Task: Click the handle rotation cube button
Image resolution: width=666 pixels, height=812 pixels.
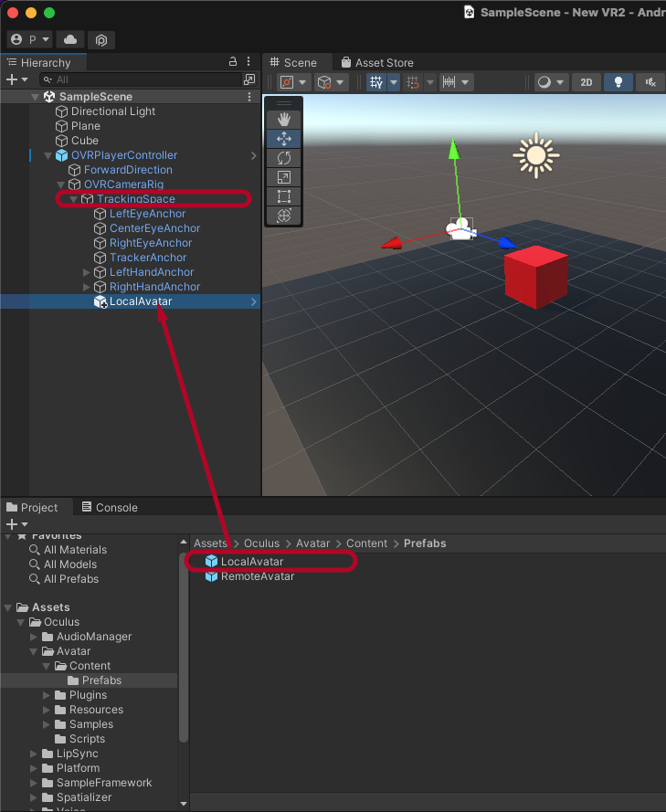Action: pyautogui.click(x=324, y=82)
